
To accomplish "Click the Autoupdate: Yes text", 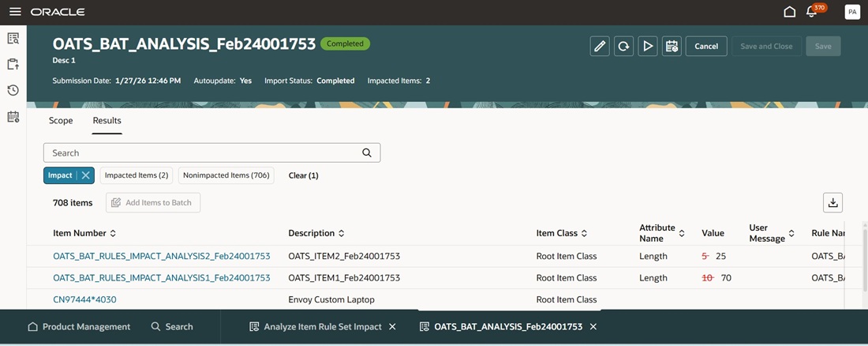I will (x=223, y=81).
